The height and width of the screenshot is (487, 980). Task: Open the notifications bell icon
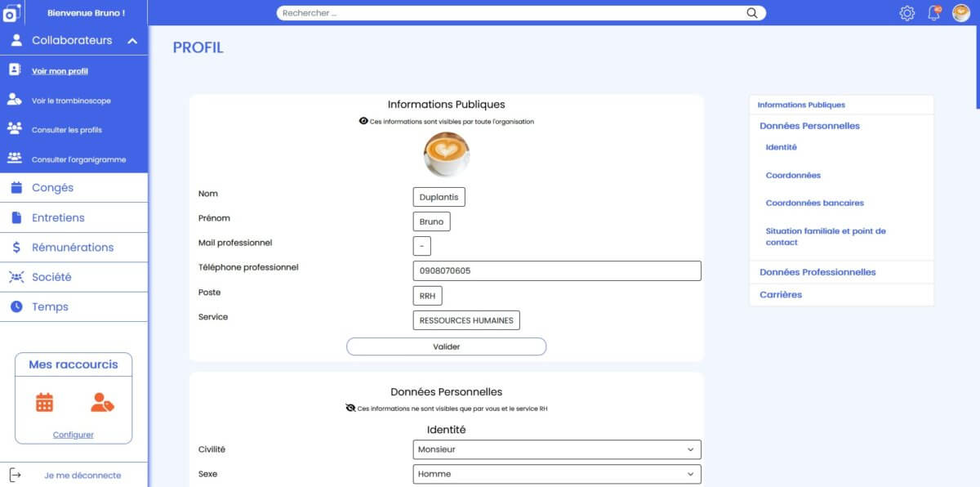click(x=934, y=13)
